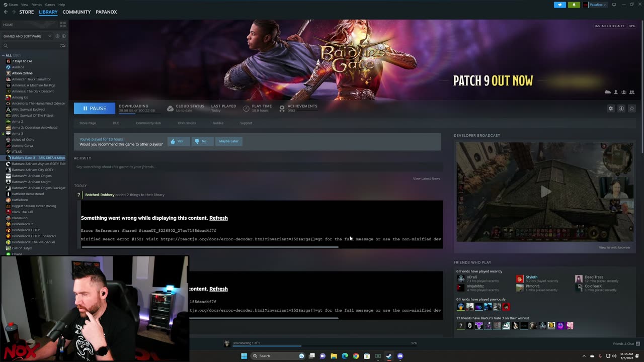Pause the Baldur's Gate 3 download
This screenshot has width=644, height=362.
point(95,108)
